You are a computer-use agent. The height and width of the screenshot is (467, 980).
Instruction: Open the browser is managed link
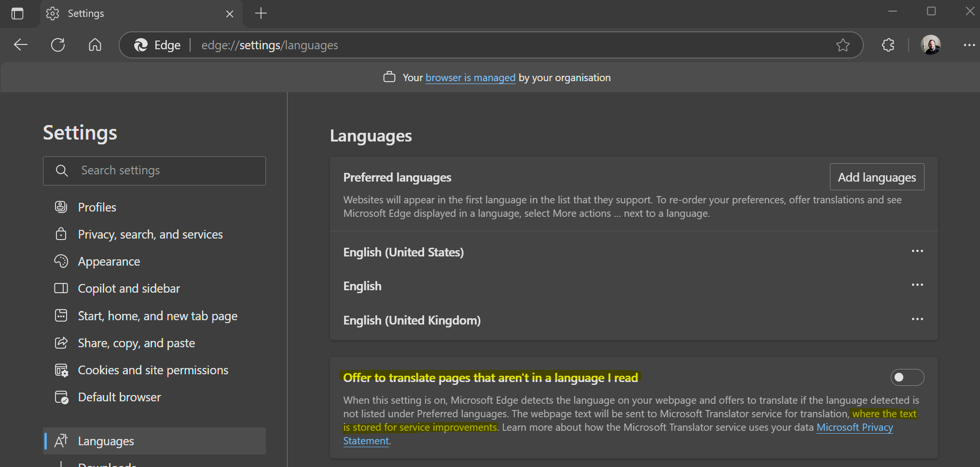[x=470, y=78]
